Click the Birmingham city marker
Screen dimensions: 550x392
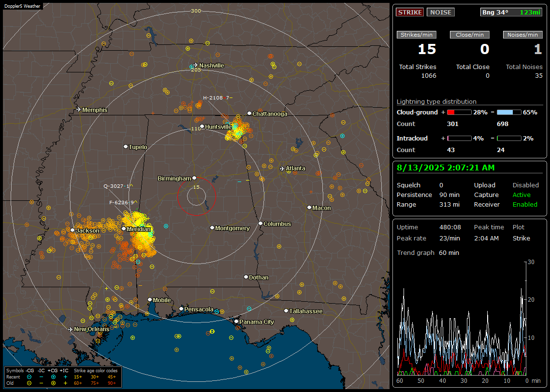pos(194,178)
